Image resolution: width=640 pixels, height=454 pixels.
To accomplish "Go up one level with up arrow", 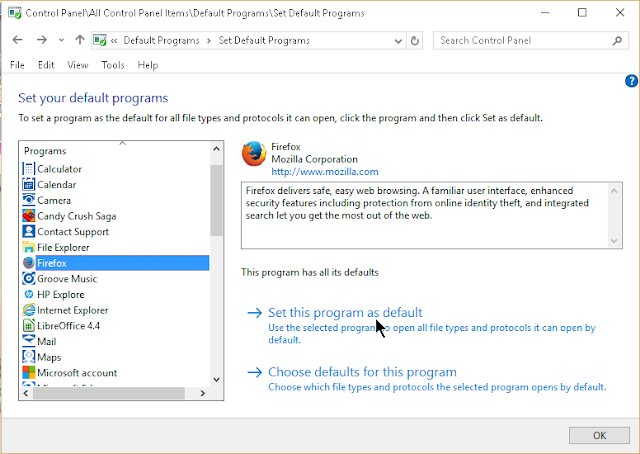I will point(80,40).
